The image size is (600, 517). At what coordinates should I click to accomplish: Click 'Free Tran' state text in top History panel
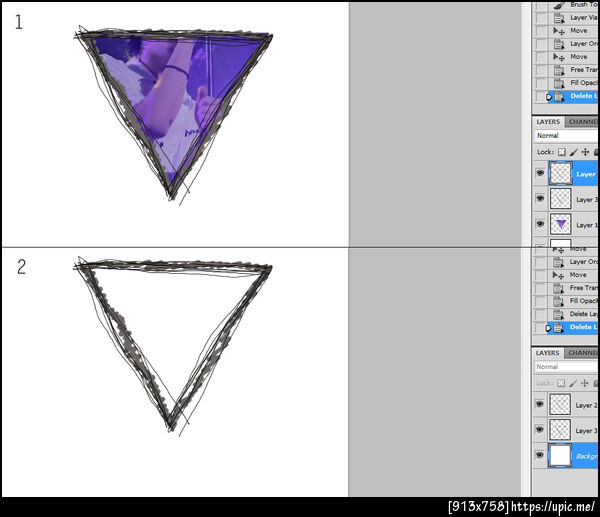(584, 70)
